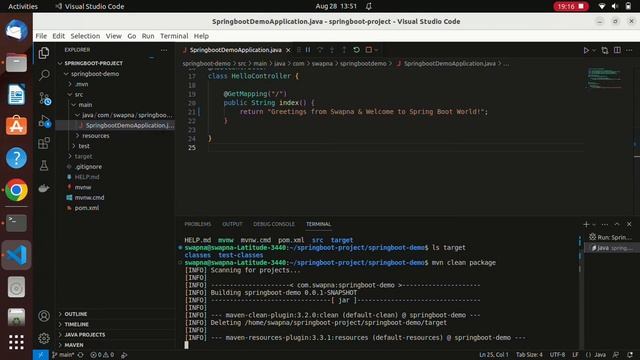The image size is (640, 360).
Task: Open pom.xml in the explorer
Action: click(87, 208)
